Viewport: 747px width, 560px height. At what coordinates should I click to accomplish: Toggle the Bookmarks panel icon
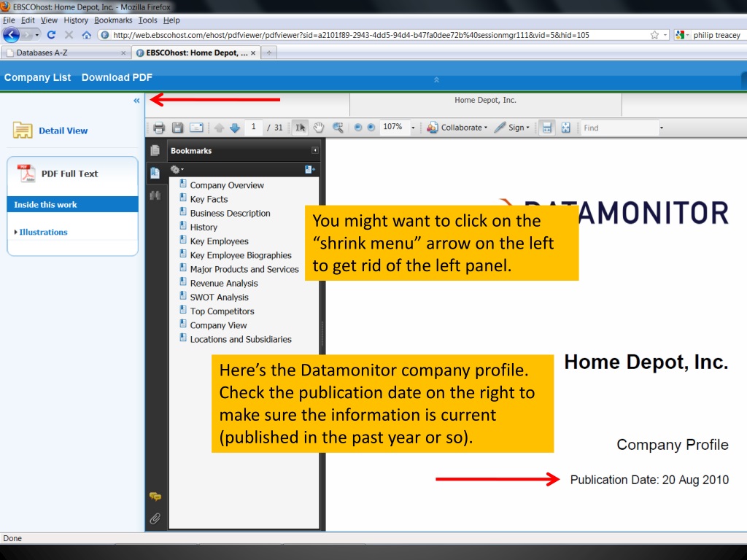pos(155,173)
